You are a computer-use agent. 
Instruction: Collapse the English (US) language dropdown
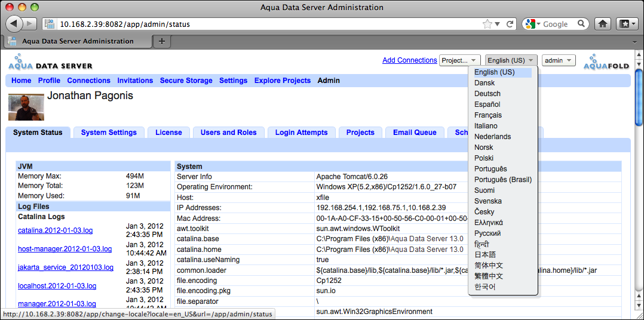[x=511, y=60]
